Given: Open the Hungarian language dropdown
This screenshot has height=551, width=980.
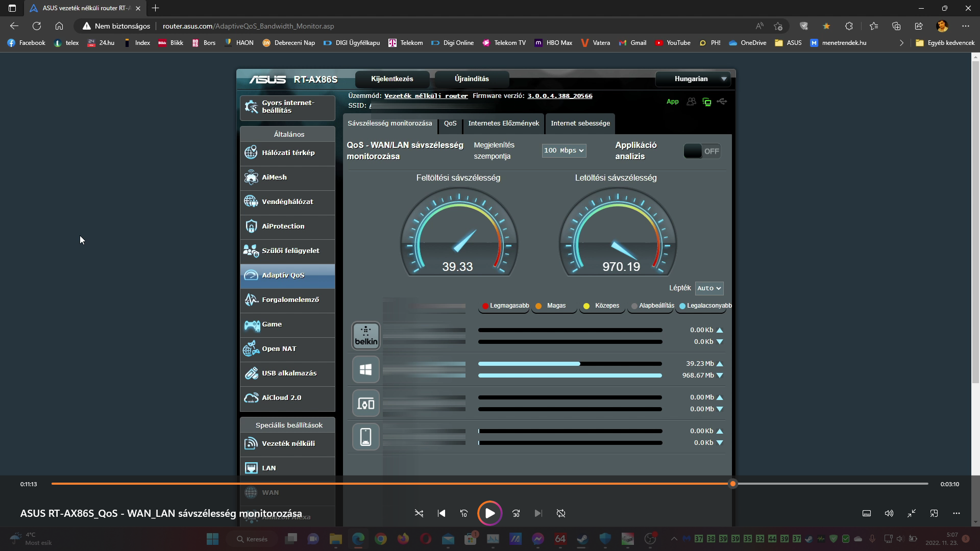Looking at the screenshot, I should click(x=693, y=79).
